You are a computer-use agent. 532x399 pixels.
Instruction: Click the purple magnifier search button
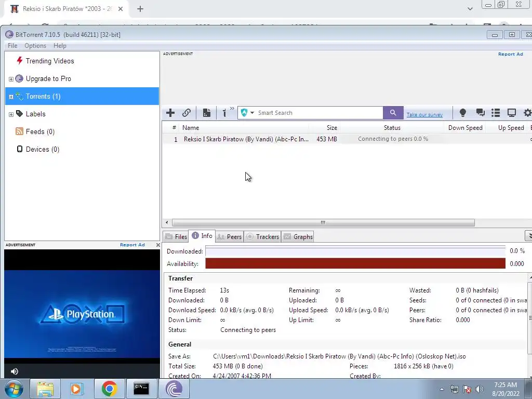[x=393, y=113]
